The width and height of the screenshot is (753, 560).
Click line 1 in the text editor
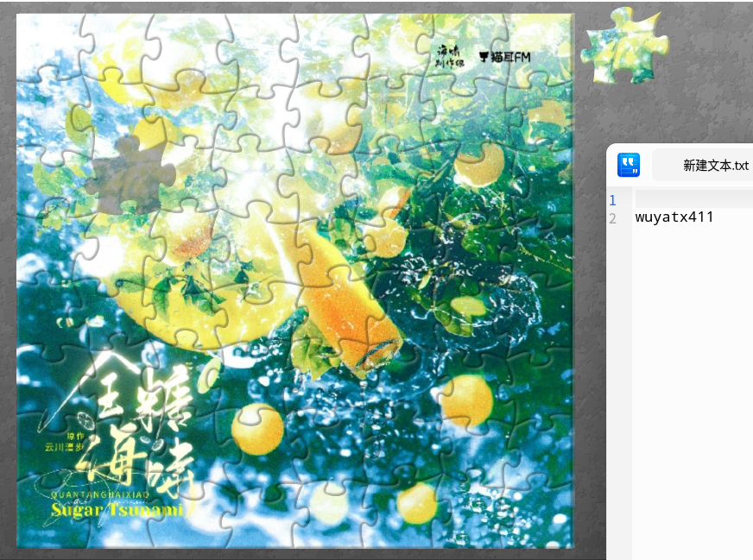coord(694,199)
